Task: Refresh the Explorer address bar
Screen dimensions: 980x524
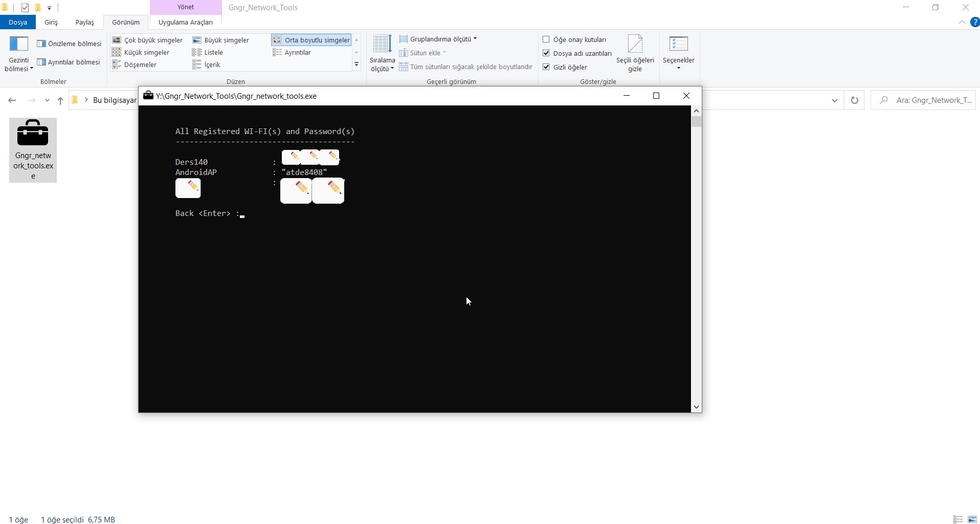Action: pos(854,100)
